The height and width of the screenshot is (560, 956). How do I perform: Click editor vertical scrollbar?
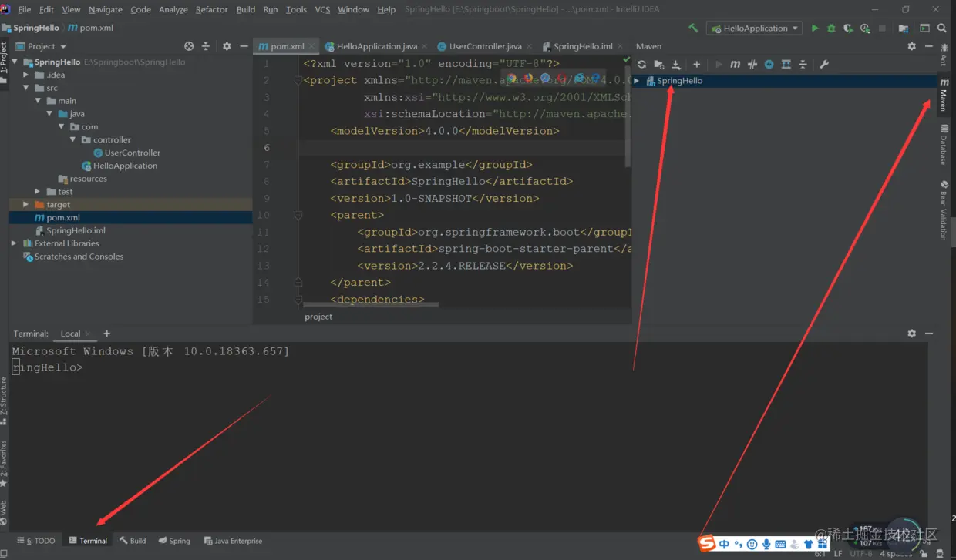pos(628,116)
